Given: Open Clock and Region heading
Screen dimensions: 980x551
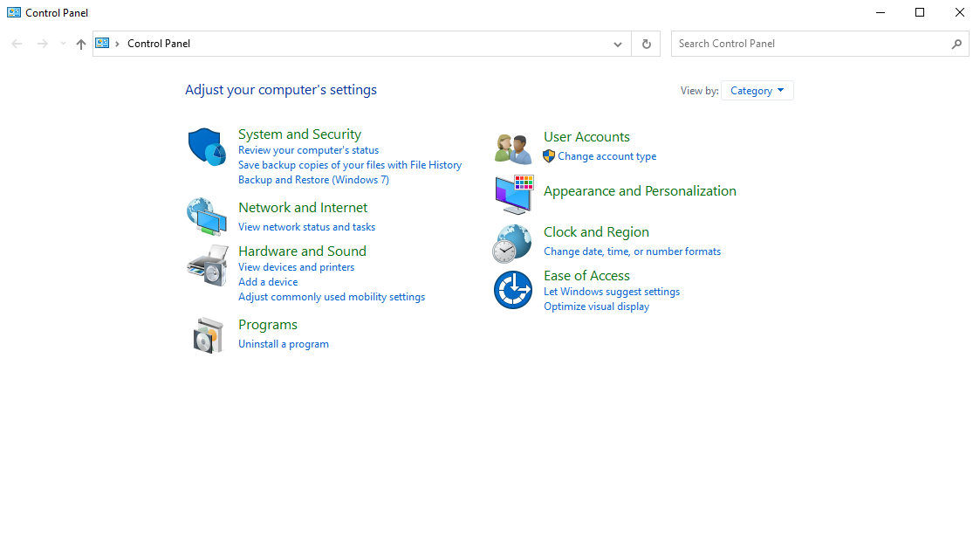Looking at the screenshot, I should (x=596, y=232).
